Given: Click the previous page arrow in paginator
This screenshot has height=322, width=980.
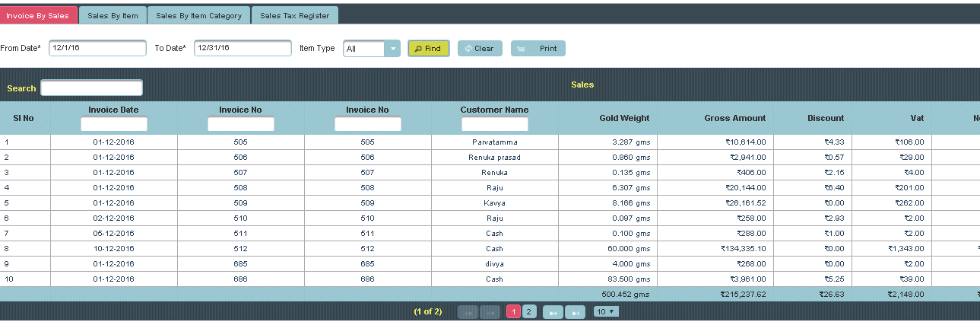Looking at the screenshot, I should pyautogui.click(x=490, y=312).
